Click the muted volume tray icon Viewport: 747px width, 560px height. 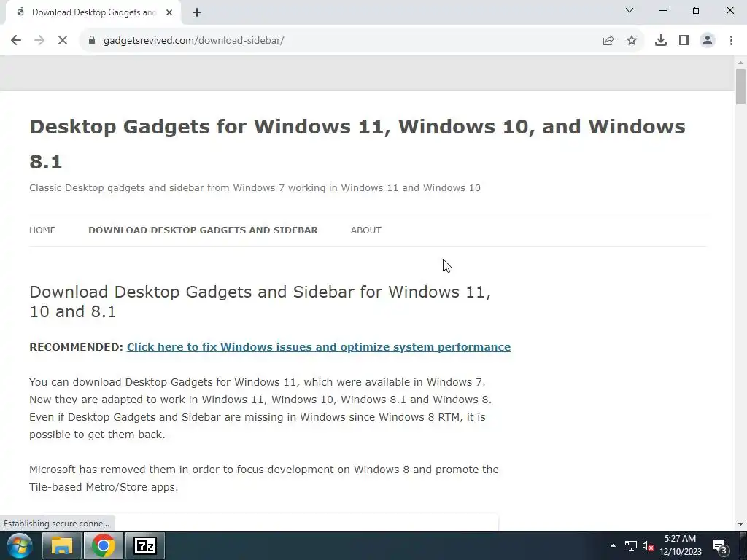(x=648, y=545)
